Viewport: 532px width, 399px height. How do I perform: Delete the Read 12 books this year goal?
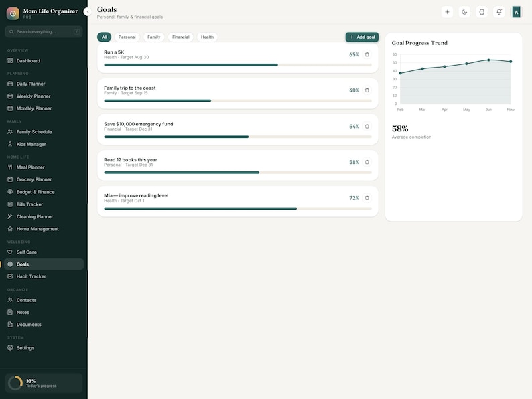[367, 162]
